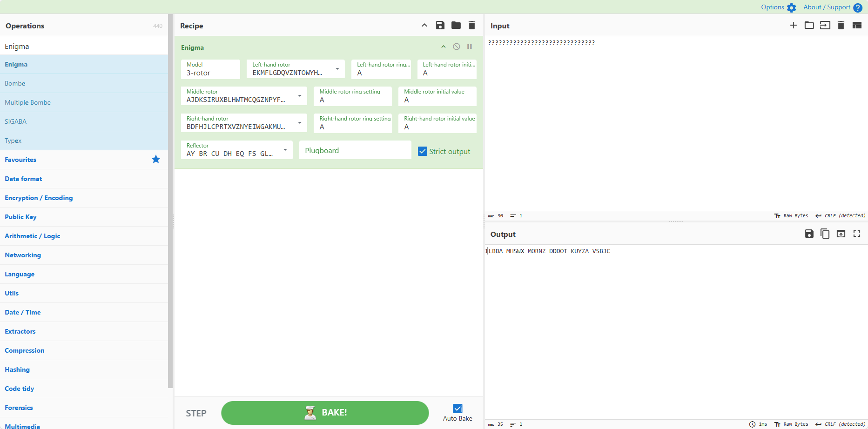Copy output to clipboard
Viewport: 868px width, 429px height.
[x=825, y=234]
